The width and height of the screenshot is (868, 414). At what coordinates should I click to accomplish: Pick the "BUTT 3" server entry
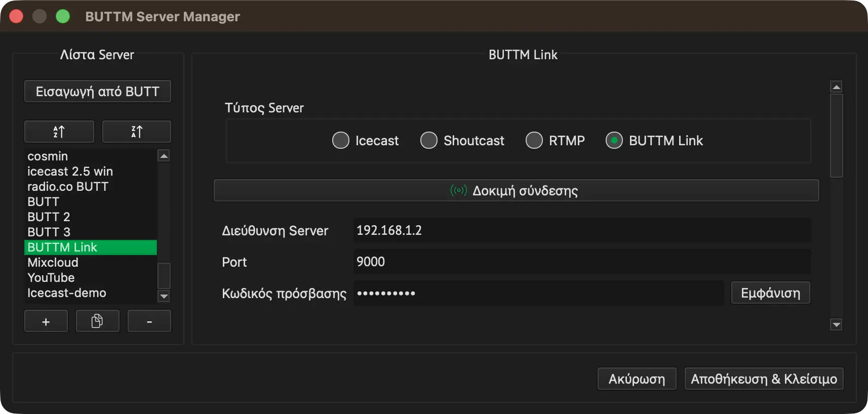(x=91, y=232)
